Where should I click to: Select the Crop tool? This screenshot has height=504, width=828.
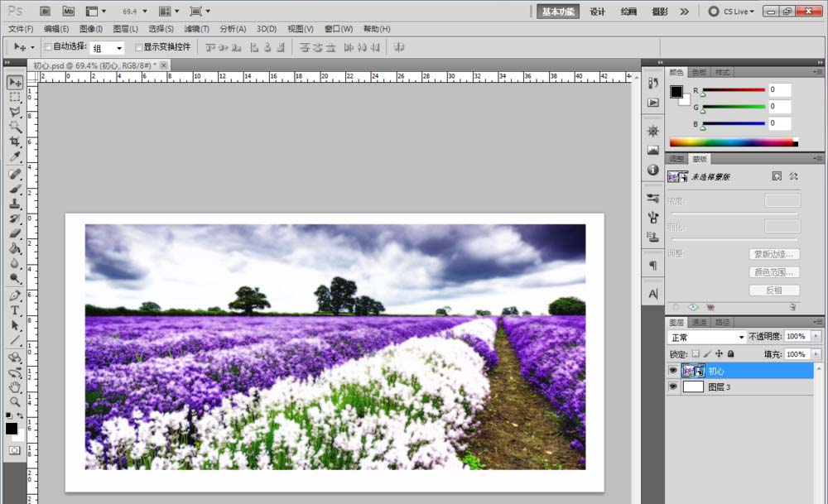point(15,142)
